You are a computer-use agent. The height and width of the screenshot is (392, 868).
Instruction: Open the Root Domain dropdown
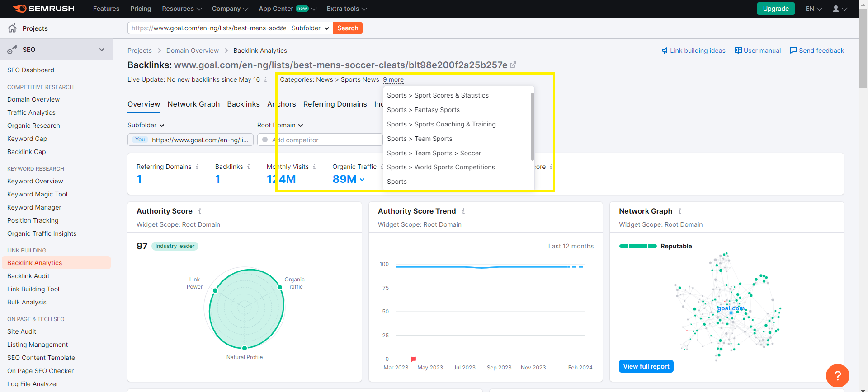(280, 125)
